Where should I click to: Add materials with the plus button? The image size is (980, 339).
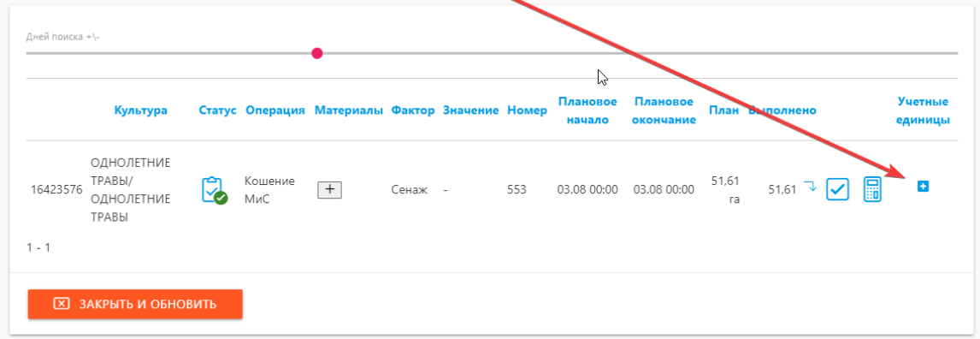(330, 189)
